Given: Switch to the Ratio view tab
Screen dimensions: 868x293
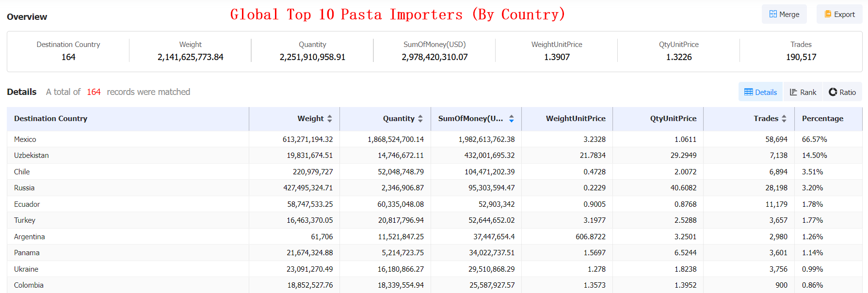Looking at the screenshot, I should pyautogui.click(x=842, y=92).
